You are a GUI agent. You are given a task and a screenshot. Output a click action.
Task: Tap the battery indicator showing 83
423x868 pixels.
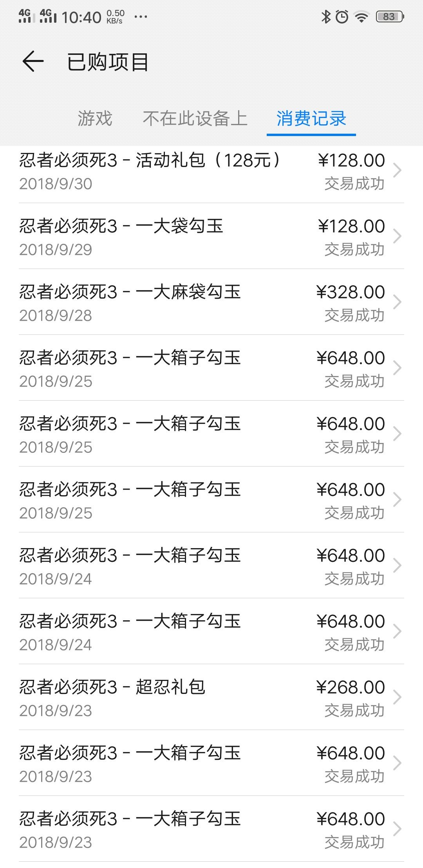point(390,16)
